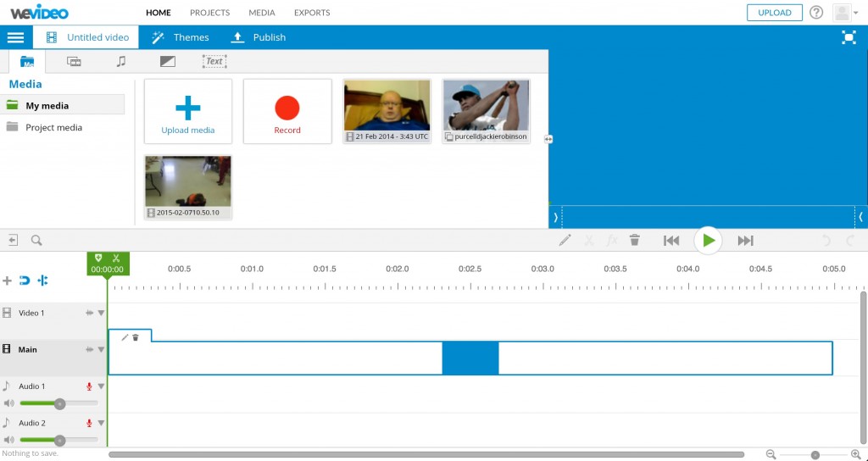Viewport: 868px width, 461px height.
Task: Click Upload media tile
Action: click(x=188, y=111)
